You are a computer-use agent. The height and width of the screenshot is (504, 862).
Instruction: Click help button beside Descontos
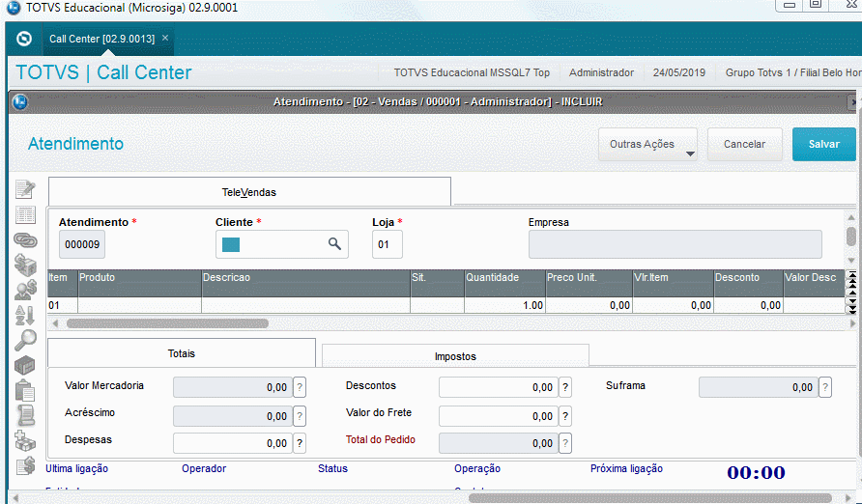coord(565,387)
